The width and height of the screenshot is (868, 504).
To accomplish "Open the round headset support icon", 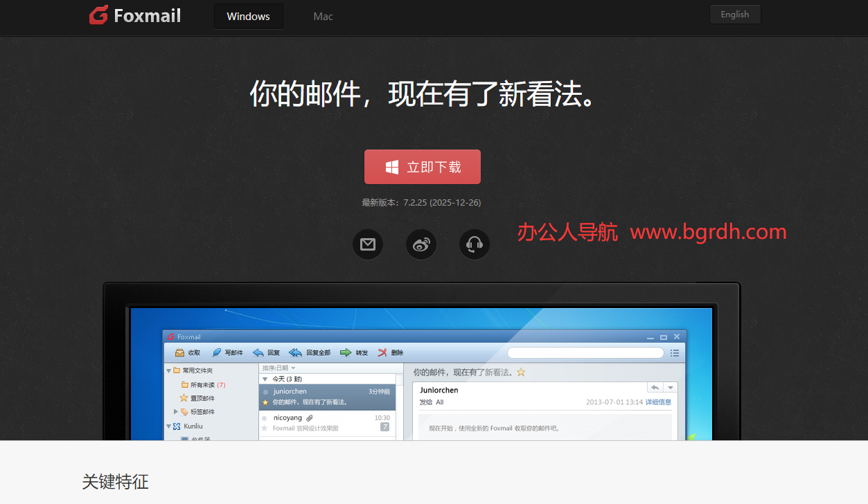I will tap(475, 244).
